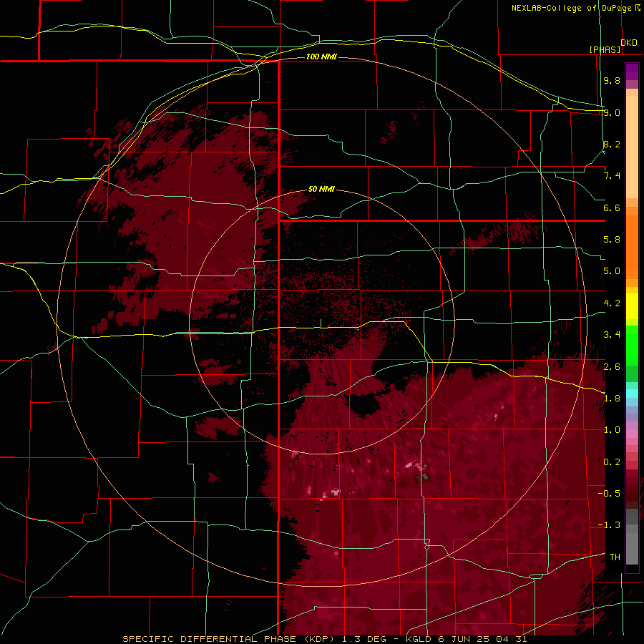The height and width of the screenshot is (644, 644).
Task: Pick the yellow segment of the color bar
Action: [632, 306]
